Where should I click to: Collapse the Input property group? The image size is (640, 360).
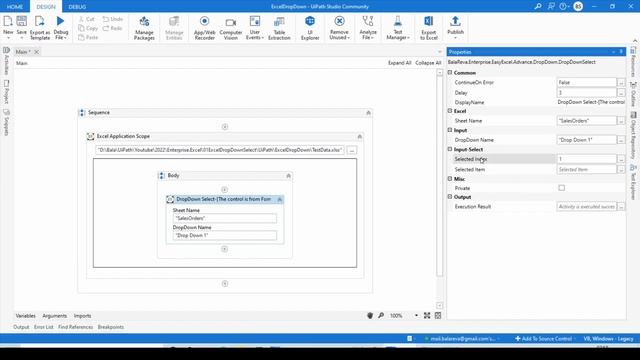450,130
